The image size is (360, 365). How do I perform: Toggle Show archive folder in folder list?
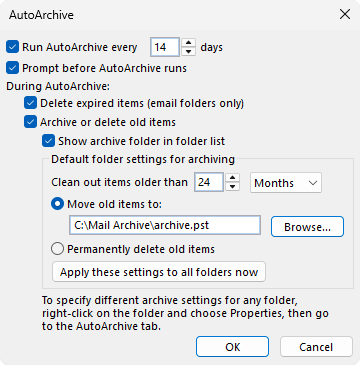click(48, 141)
